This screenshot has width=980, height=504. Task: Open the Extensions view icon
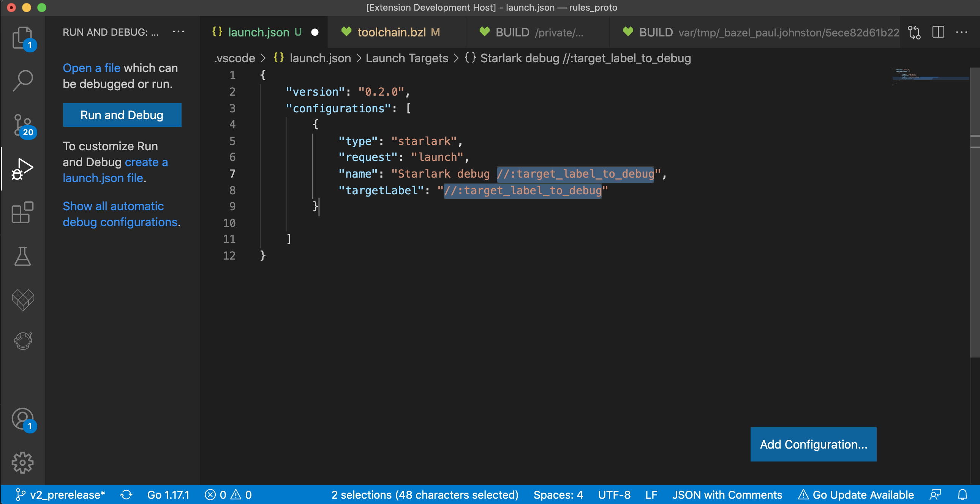pyautogui.click(x=22, y=212)
